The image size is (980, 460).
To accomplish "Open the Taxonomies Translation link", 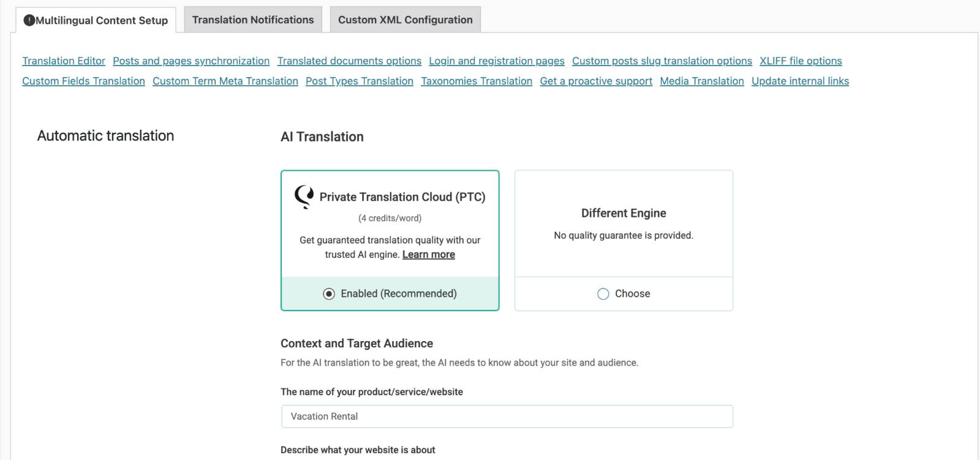I will coord(476,81).
